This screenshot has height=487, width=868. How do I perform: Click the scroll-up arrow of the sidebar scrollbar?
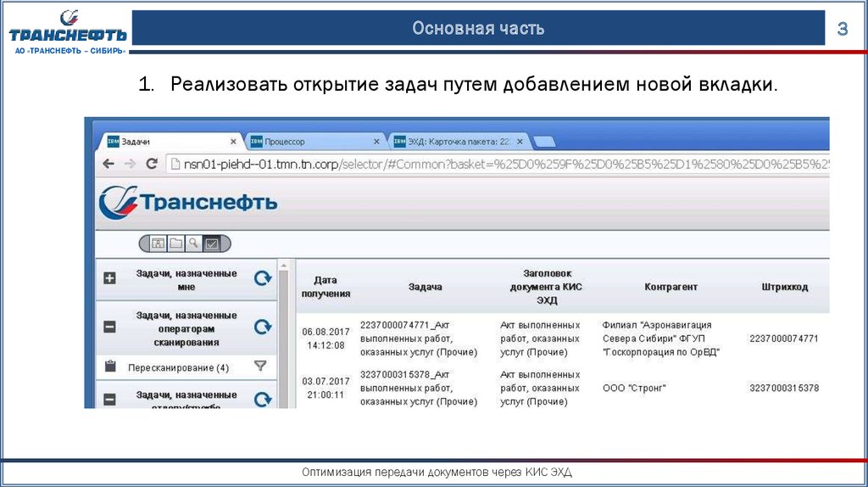pyautogui.click(x=283, y=266)
